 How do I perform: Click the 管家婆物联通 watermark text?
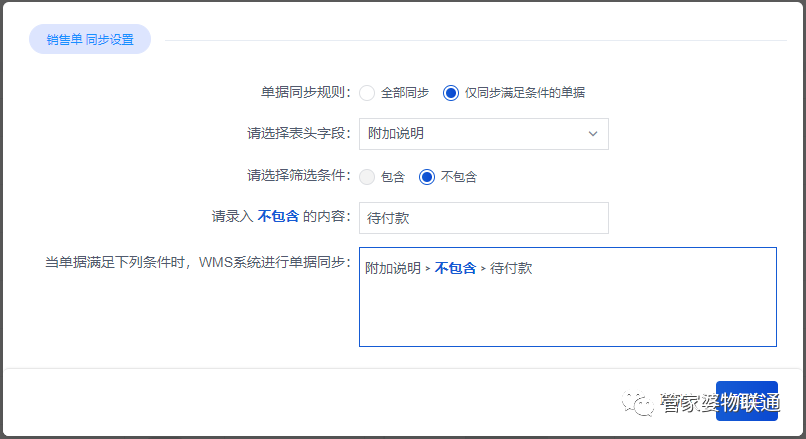(x=718, y=403)
